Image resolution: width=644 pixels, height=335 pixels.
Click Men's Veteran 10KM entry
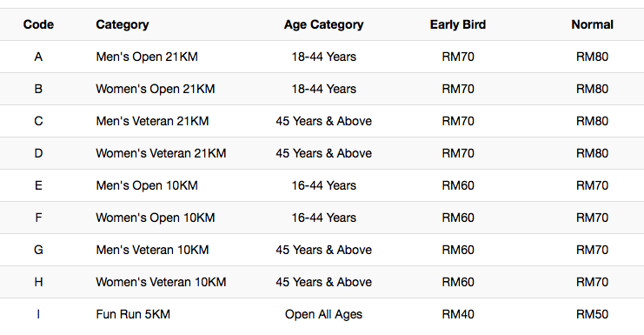point(152,250)
